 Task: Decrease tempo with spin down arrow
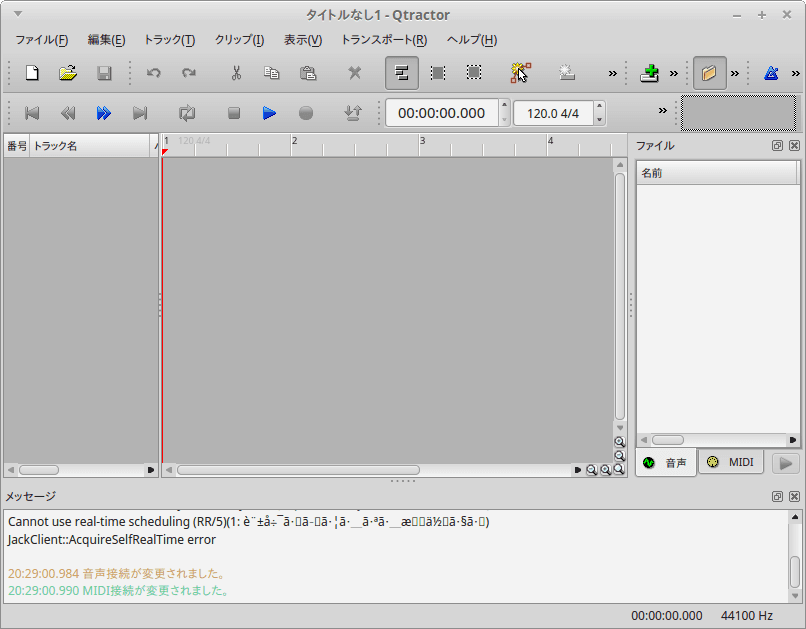tap(599, 120)
